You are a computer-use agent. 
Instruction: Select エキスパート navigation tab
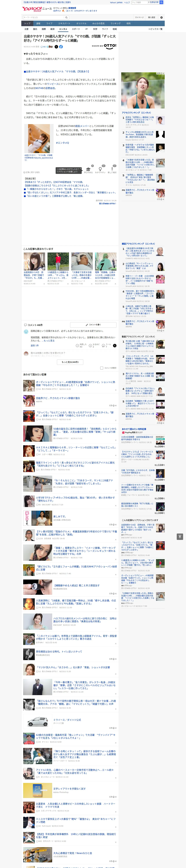pyautogui.click(x=64, y=24)
